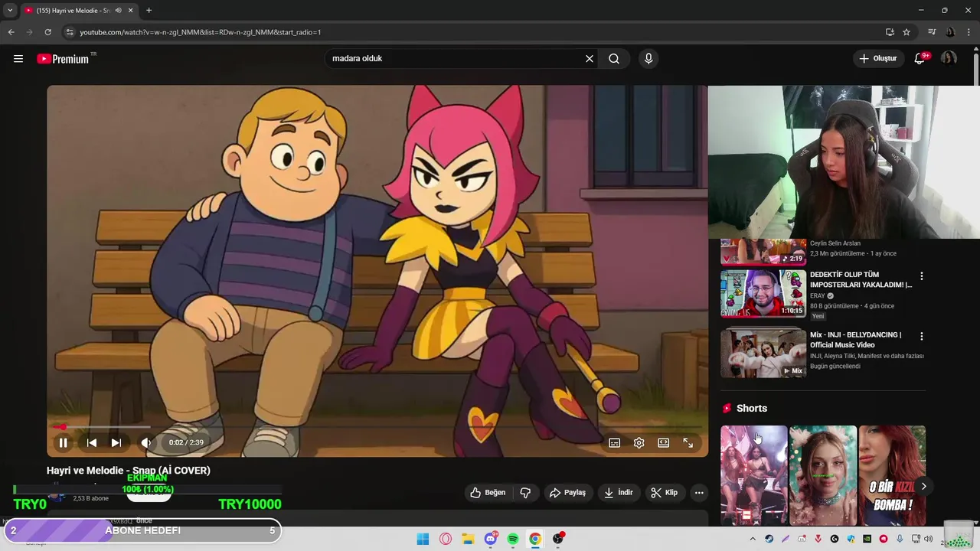
Task: Open File Explorer from taskbar
Action: tap(468, 539)
